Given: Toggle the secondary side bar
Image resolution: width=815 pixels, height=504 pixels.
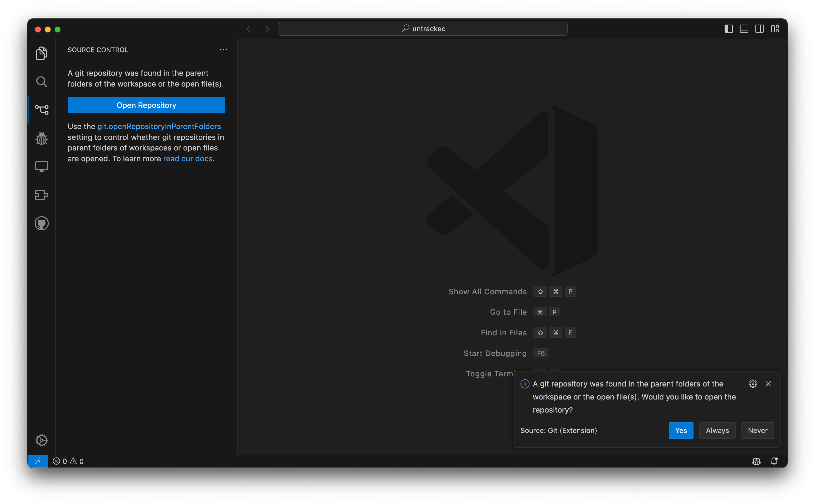Looking at the screenshot, I should [x=759, y=29].
